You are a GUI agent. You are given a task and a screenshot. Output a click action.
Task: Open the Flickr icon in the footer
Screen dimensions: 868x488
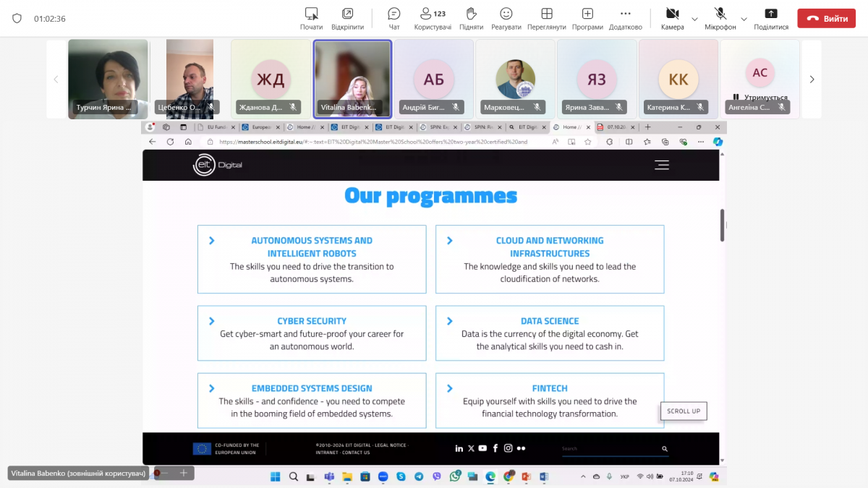521,448
